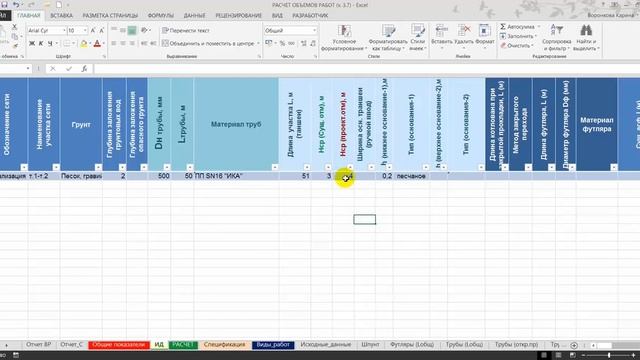Viewport: 640px width, 360px height.
Task: Open the font size 10 dropdown
Action: point(85,31)
